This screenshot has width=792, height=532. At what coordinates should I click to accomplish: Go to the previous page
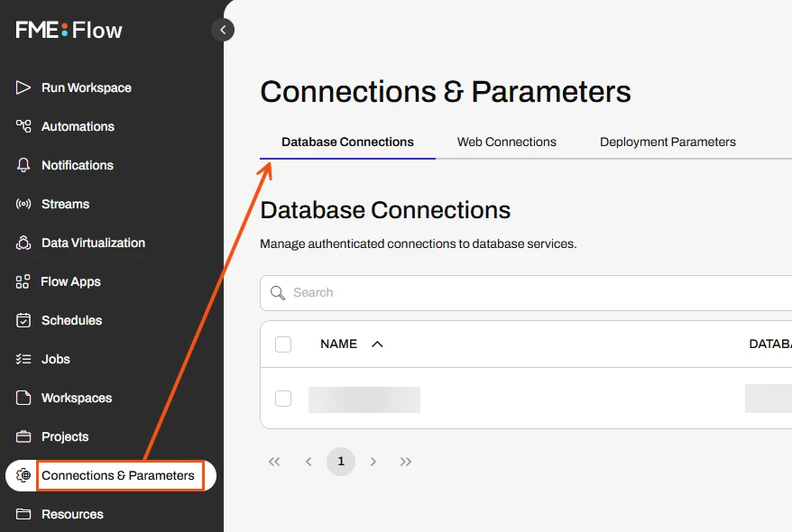pos(309,462)
